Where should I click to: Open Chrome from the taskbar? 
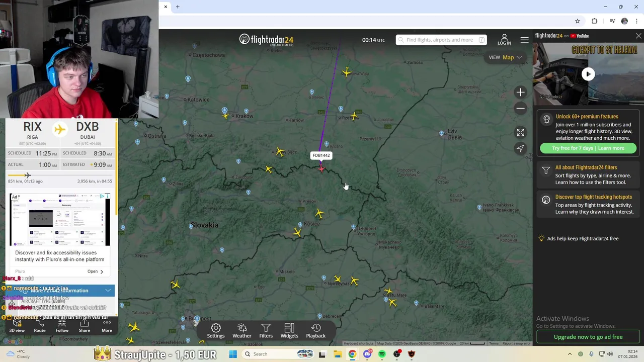[x=352, y=354]
